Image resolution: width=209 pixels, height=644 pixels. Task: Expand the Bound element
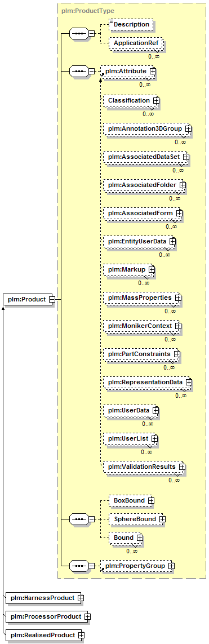140,538
